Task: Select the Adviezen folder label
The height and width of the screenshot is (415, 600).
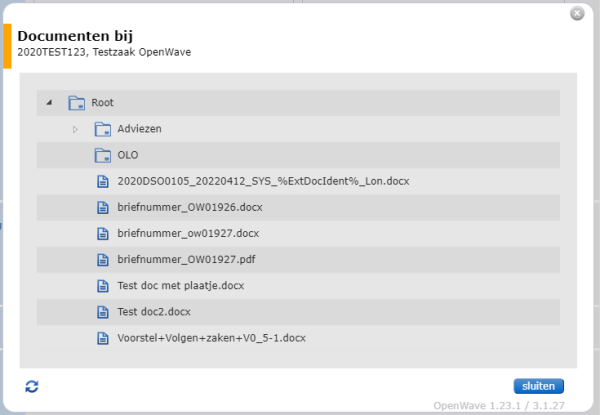Action: coord(139,129)
